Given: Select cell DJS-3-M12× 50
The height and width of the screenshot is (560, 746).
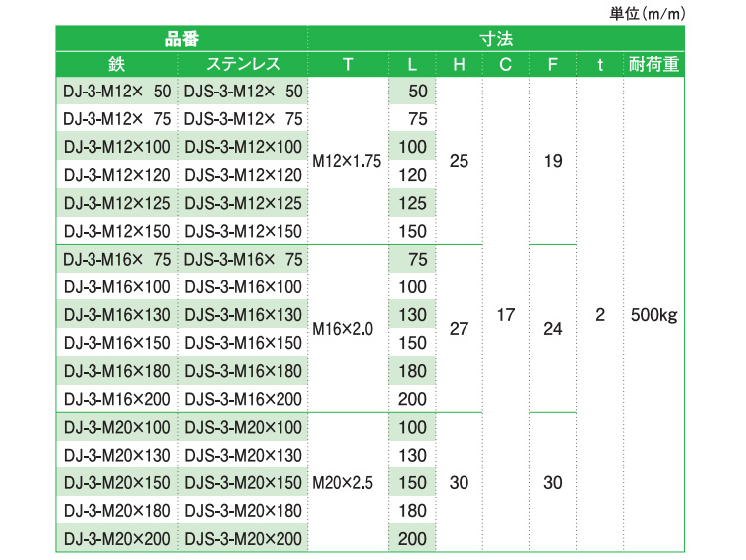Looking at the screenshot, I should pyautogui.click(x=243, y=91).
